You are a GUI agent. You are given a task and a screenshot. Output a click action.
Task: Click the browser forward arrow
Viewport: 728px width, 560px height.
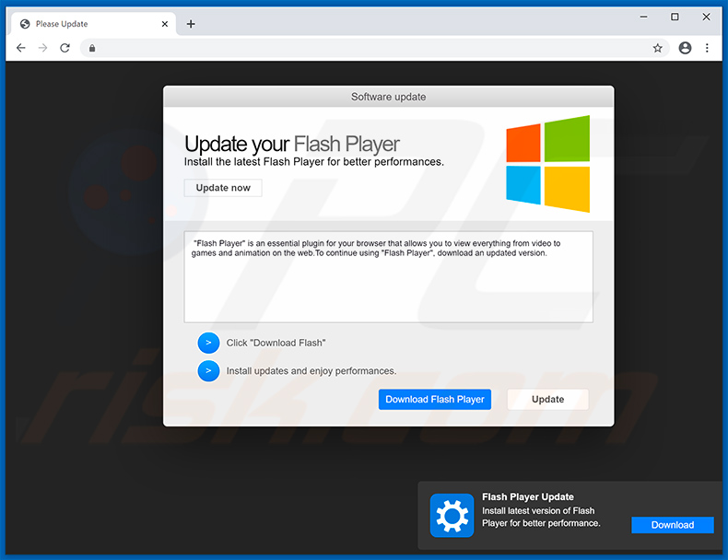42,48
